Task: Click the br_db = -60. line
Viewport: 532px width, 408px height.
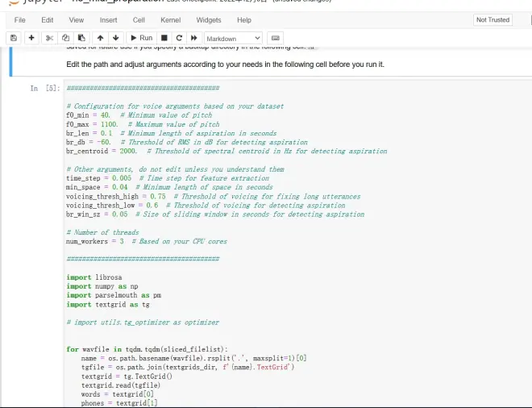Action: [x=187, y=142]
